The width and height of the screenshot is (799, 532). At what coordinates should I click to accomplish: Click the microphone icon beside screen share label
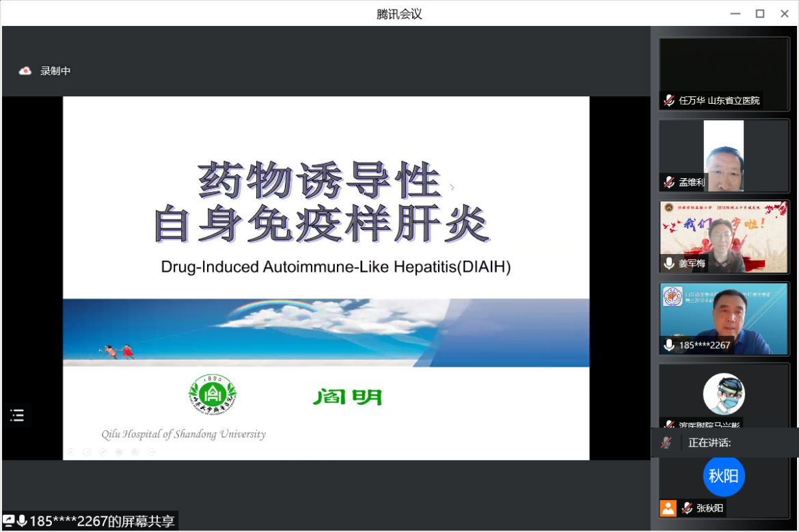point(22,521)
